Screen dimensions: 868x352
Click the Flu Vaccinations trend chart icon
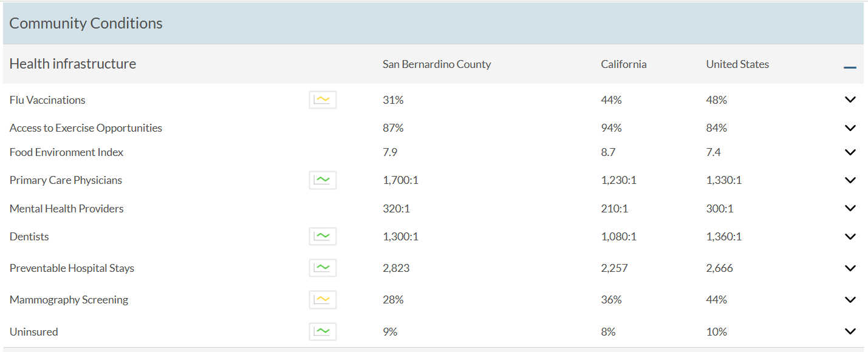tap(323, 100)
